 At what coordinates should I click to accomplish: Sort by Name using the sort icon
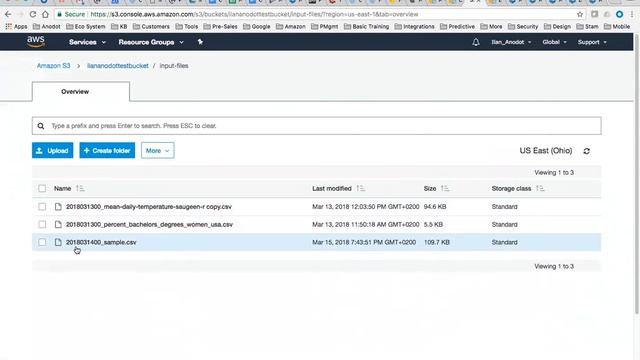click(80, 188)
